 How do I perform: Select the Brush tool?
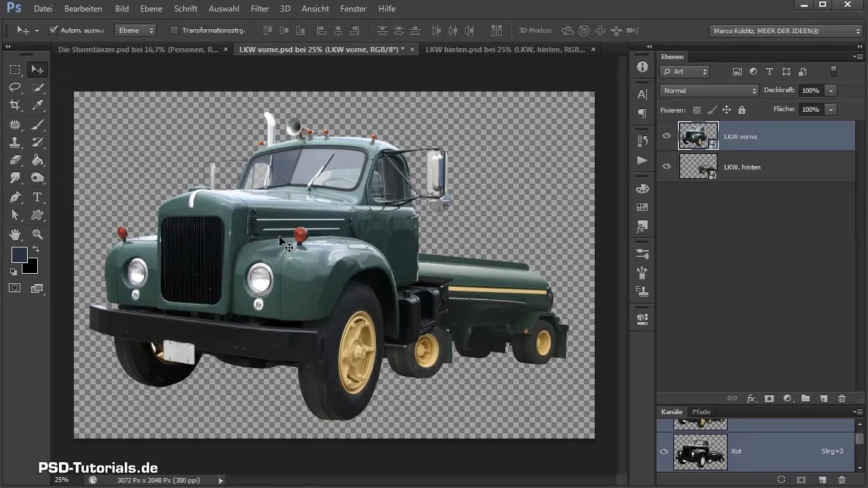(38, 125)
